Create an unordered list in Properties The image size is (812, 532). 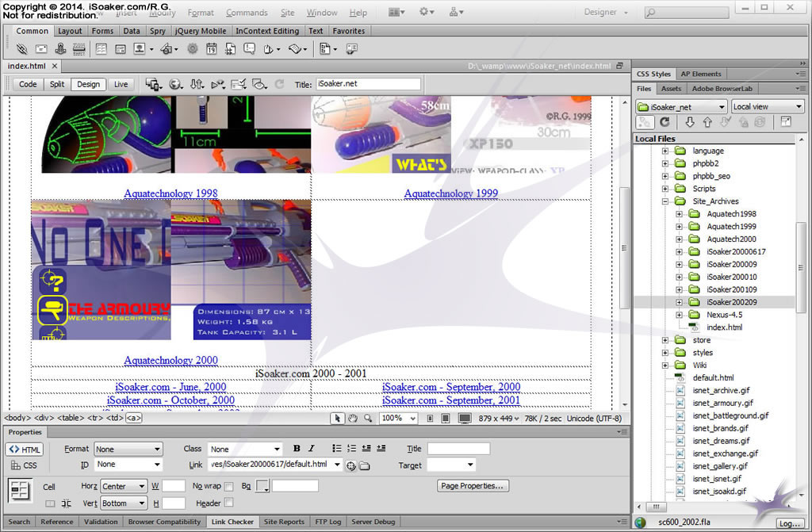(336, 449)
